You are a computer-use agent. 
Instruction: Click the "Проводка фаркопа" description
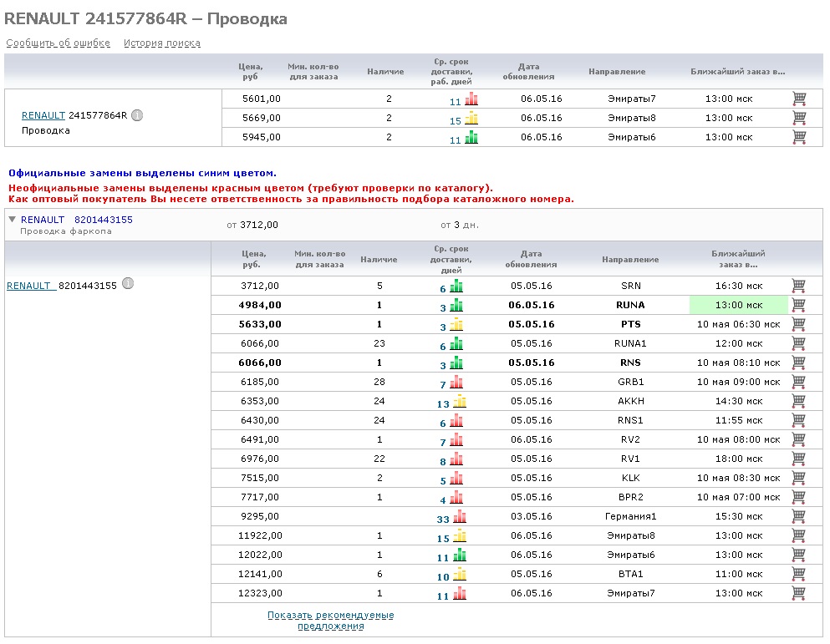click(x=66, y=231)
